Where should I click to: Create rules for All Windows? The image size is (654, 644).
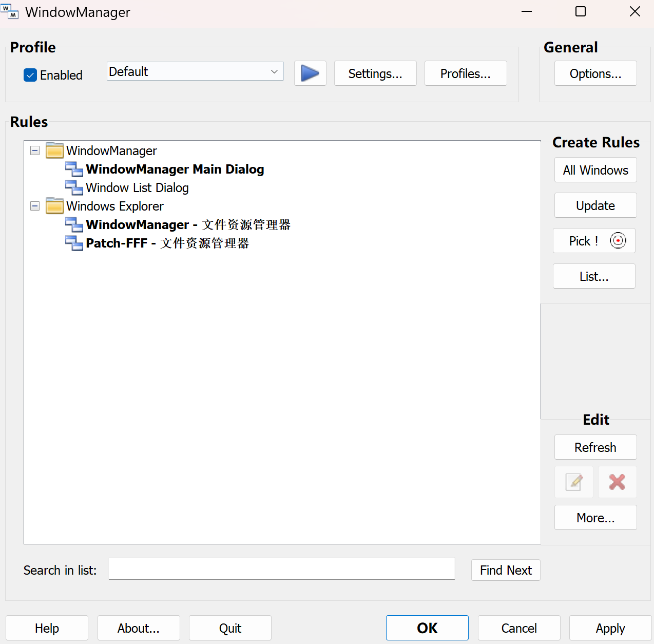pos(595,170)
